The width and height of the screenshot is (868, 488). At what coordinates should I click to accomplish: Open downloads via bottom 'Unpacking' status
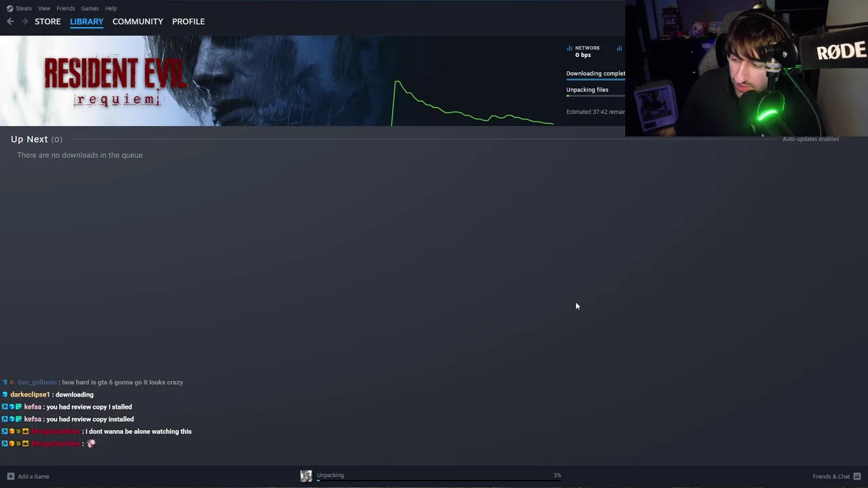(x=330, y=475)
